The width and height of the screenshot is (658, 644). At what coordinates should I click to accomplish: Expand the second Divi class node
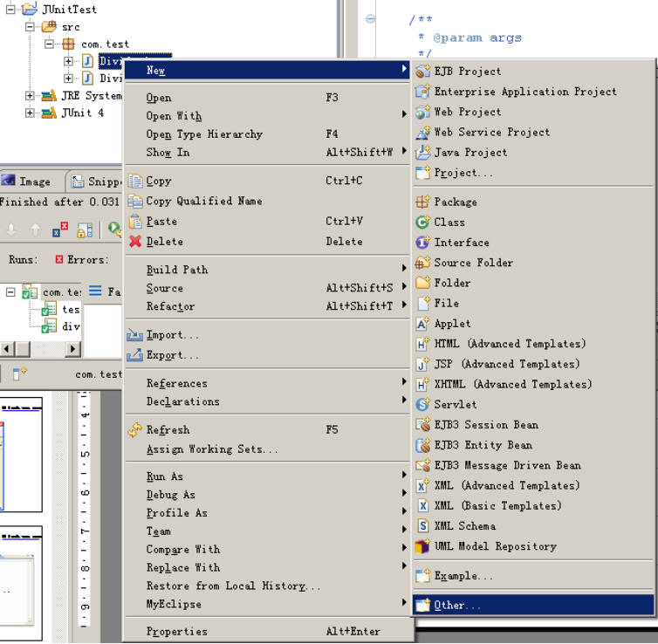tap(68, 78)
